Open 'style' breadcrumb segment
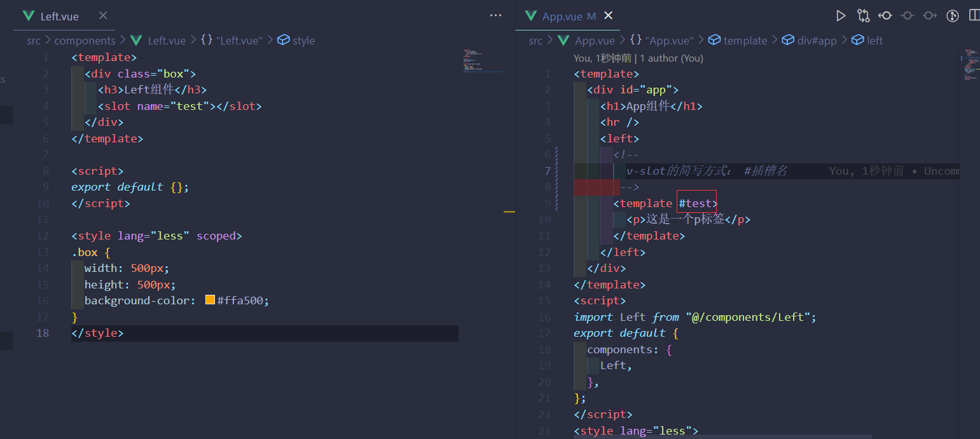 click(304, 41)
